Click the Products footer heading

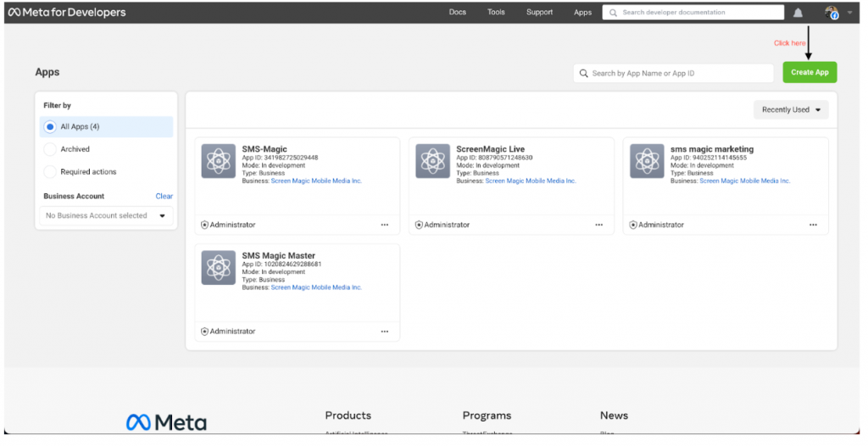[x=348, y=415]
